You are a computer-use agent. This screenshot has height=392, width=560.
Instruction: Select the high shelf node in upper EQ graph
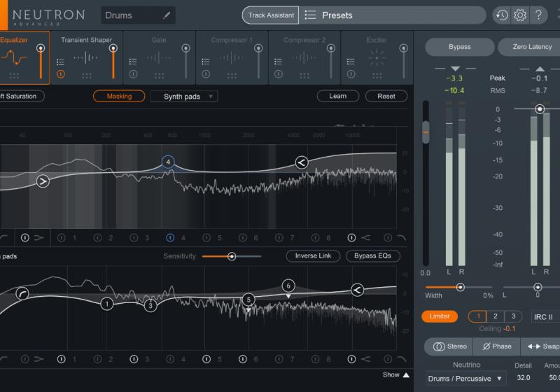(302, 162)
